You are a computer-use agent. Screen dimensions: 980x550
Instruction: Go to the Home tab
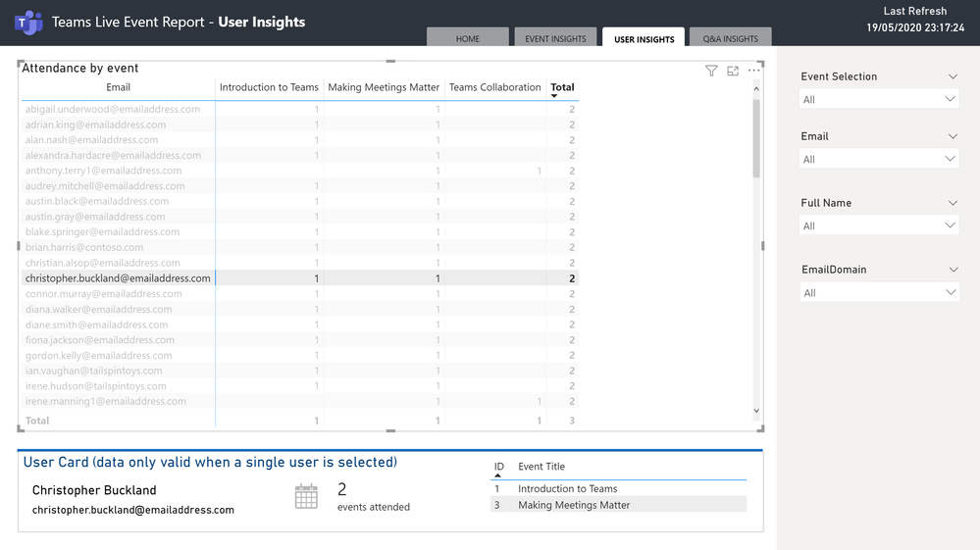pos(468,38)
